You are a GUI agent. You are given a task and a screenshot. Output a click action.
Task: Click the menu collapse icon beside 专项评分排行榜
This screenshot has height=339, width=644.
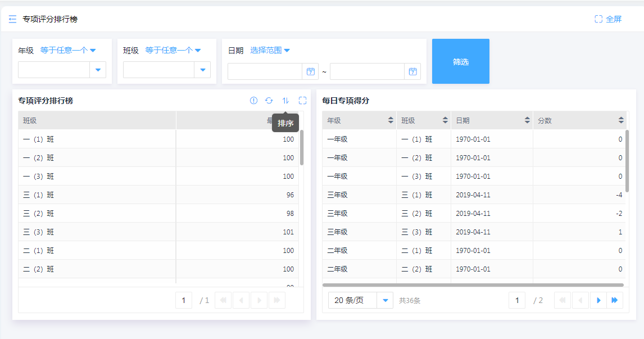(13, 19)
